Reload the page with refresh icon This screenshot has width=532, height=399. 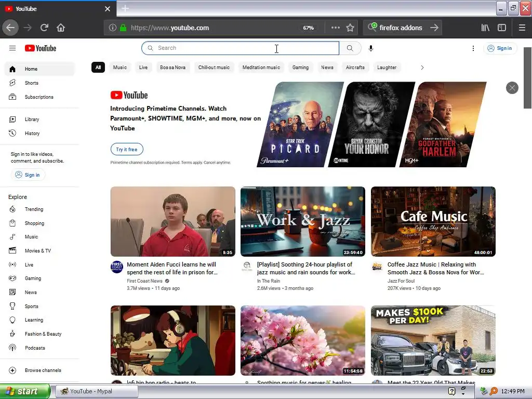click(x=45, y=28)
